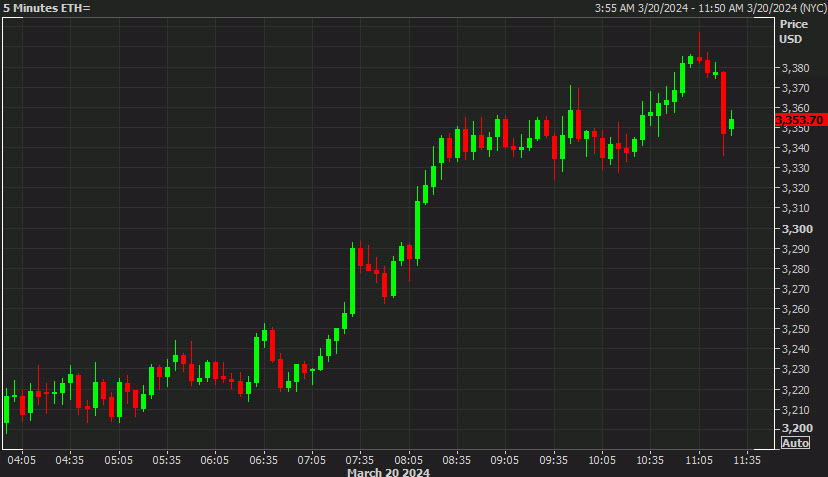Viewport: 828px width, 477px height.
Task: Click the tall green candle near 07:35
Action: click(353, 280)
